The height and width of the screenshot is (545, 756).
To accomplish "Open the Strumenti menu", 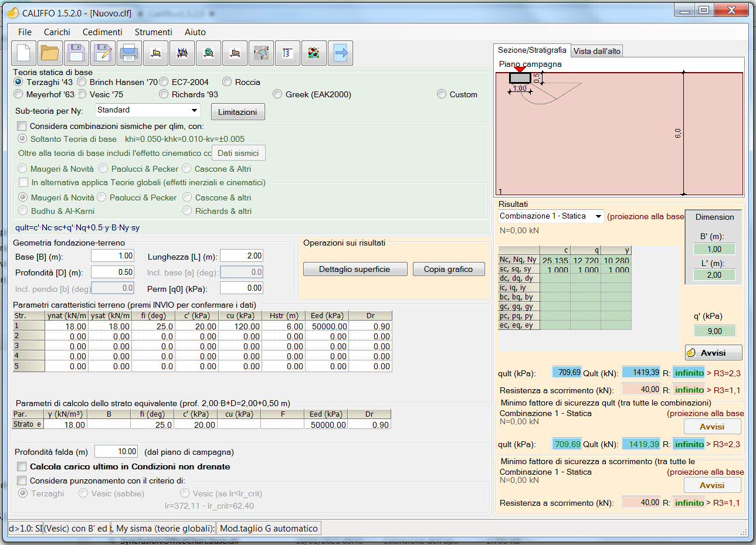I will pyautogui.click(x=154, y=32).
